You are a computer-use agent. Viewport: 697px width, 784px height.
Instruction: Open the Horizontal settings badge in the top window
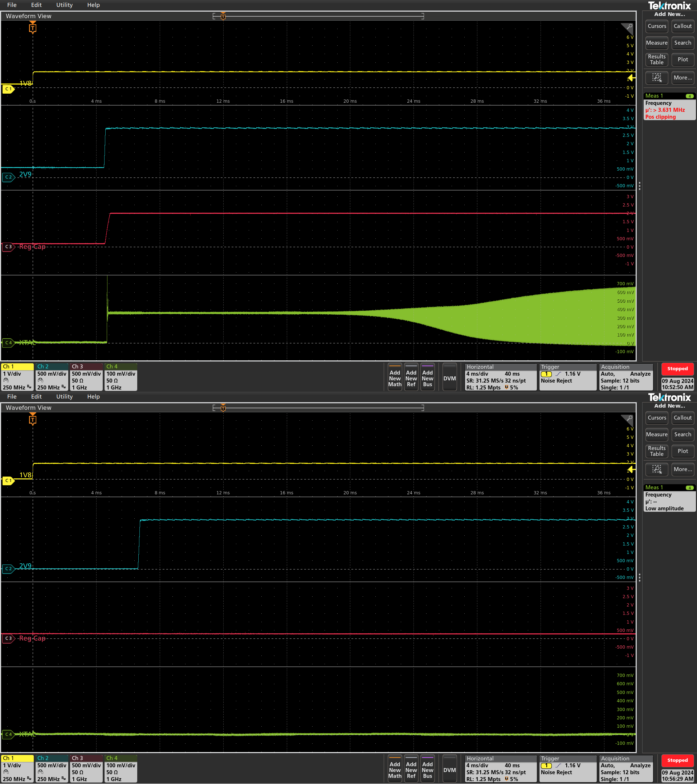click(x=500, y=377)
